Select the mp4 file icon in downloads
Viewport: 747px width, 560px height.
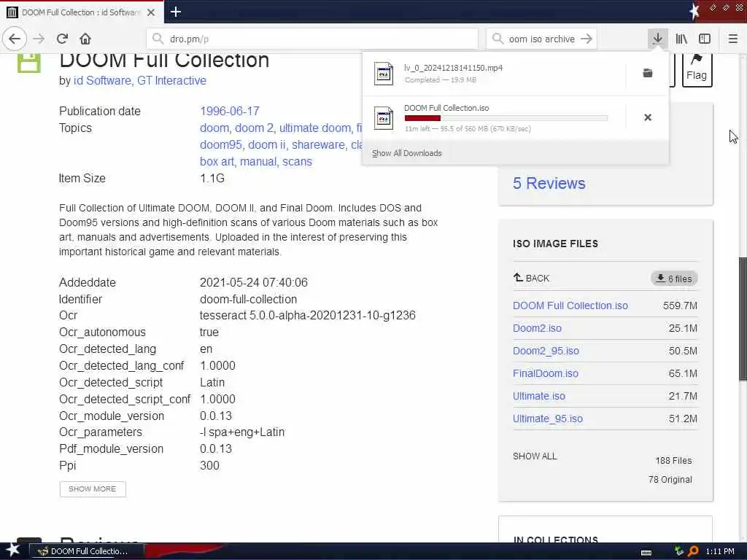point(384,74)
